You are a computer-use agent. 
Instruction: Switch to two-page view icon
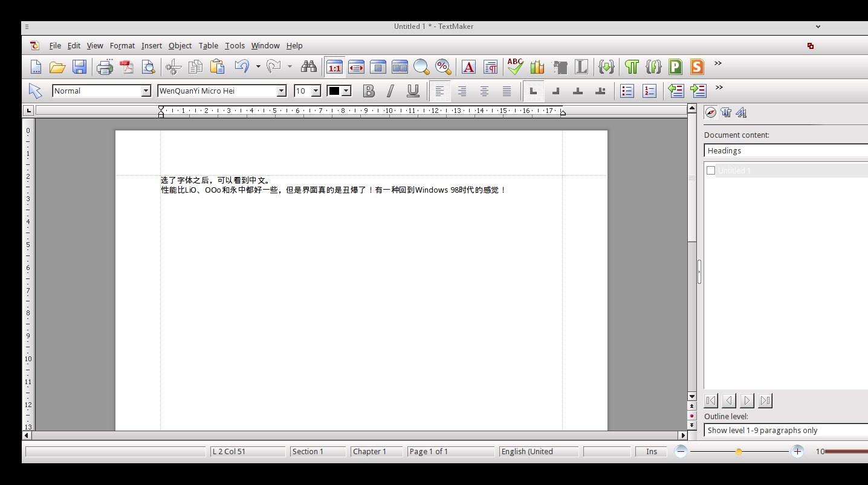coord(400,66)
